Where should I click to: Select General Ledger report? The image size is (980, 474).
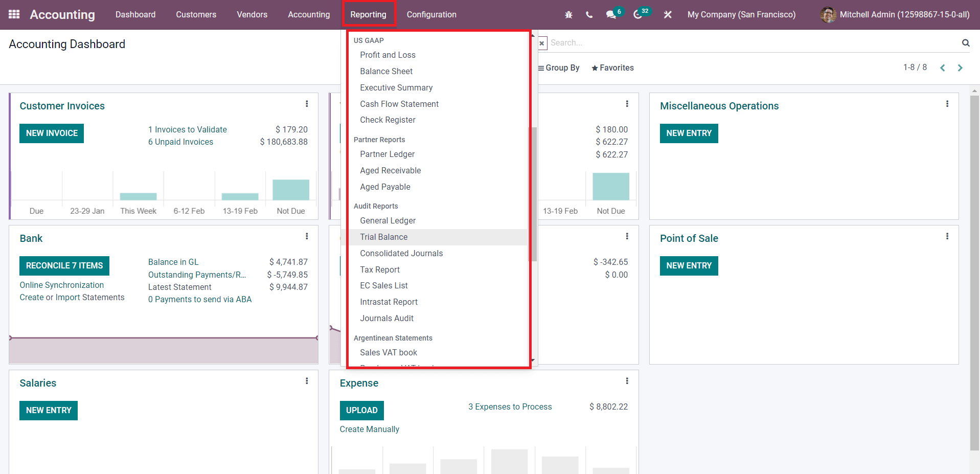click(388, 221)
